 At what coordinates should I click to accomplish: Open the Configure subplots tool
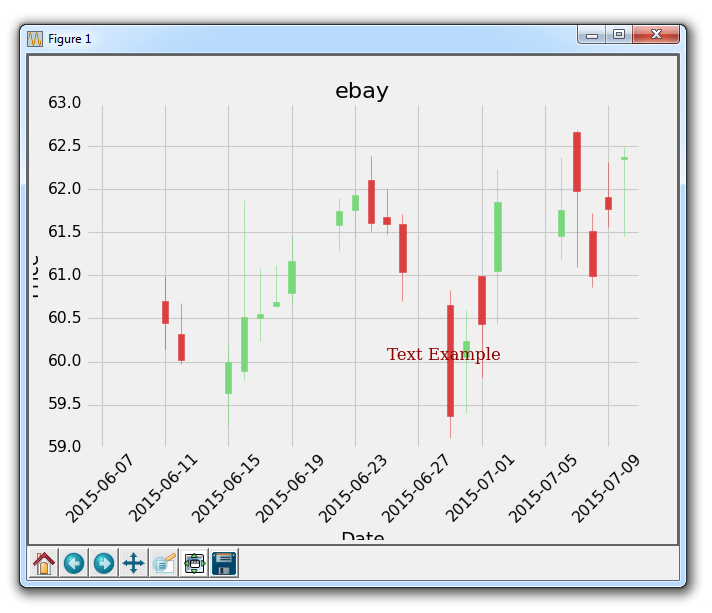(x=194, y=563)
